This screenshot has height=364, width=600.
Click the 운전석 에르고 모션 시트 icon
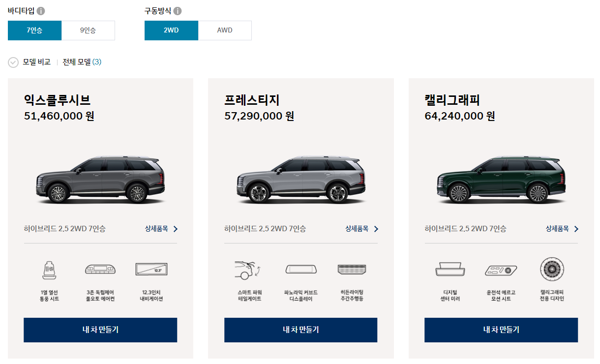(x=501, y=269)
